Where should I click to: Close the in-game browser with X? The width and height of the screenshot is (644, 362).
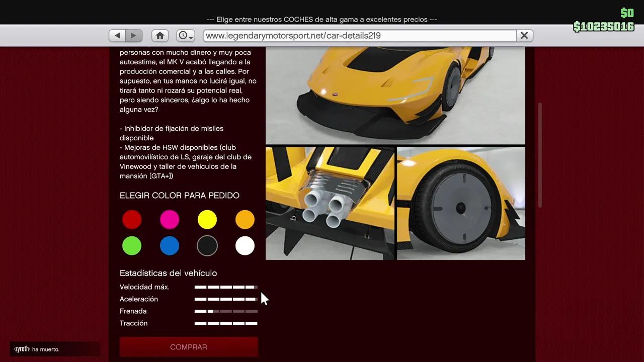pos(524,35)
